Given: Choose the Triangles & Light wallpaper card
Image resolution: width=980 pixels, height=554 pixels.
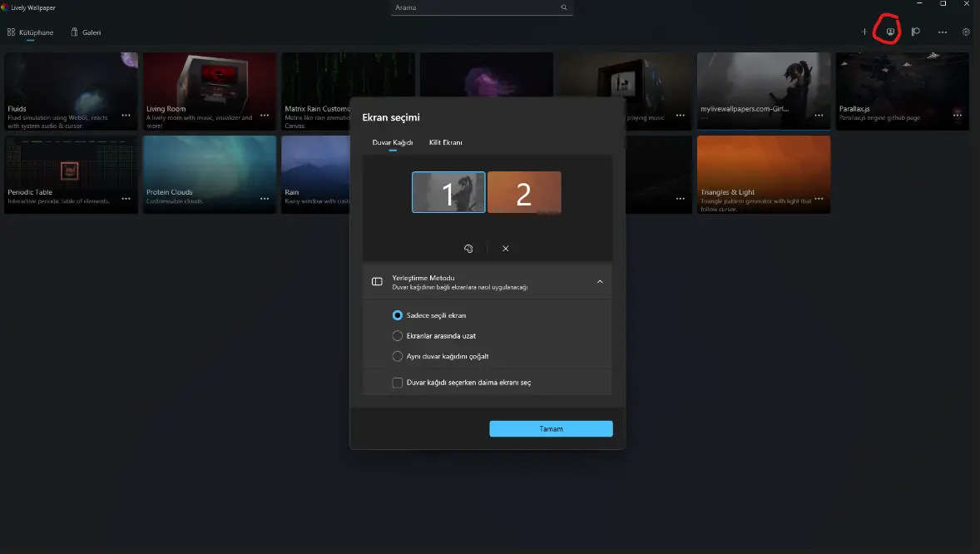Looking at the screenshot, I should pyautogui.click(x=764, y=175).
